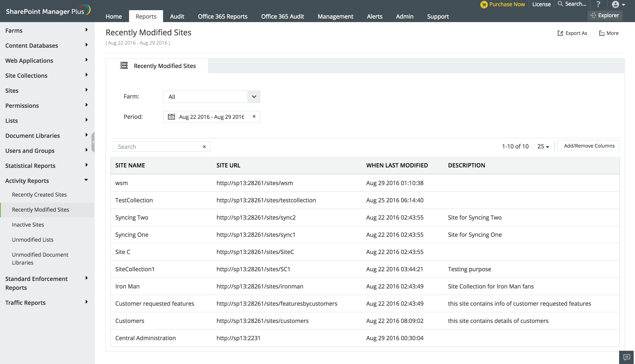Click into the table Search field
635x364 pixels.
coord(158,147)
